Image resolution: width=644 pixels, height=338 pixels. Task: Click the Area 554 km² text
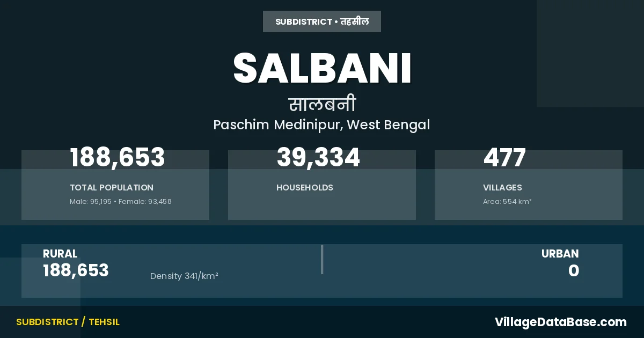pos(507,202)
